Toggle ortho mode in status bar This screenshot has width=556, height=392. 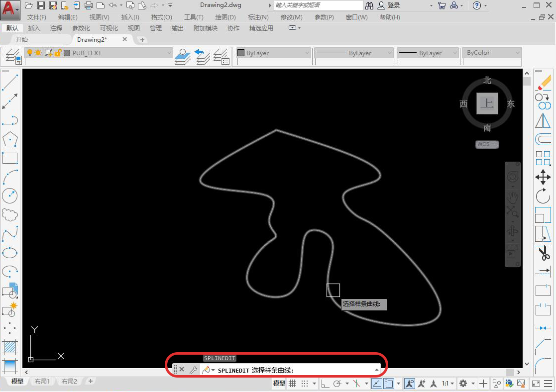pos(325,383)
